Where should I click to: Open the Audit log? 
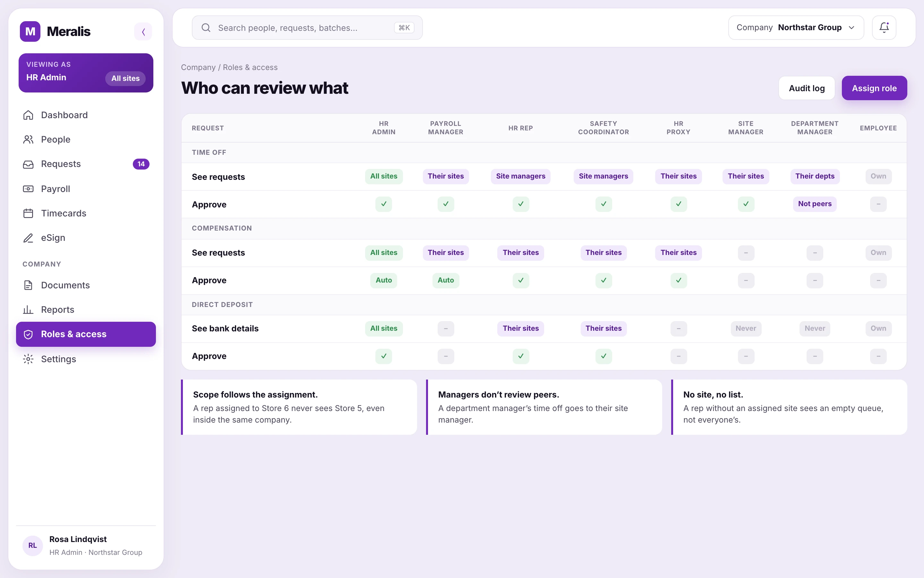click(x=807, y=88)
